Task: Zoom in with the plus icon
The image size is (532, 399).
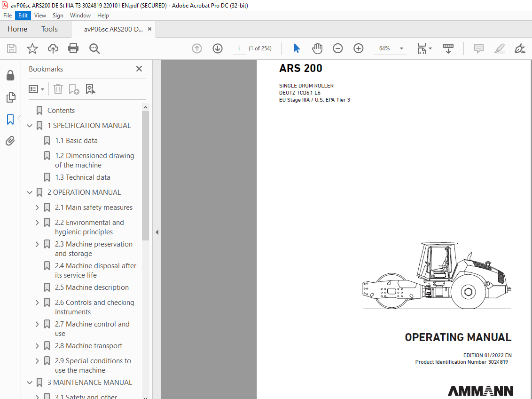Action: pyautogui.click(x=358, y=48)
